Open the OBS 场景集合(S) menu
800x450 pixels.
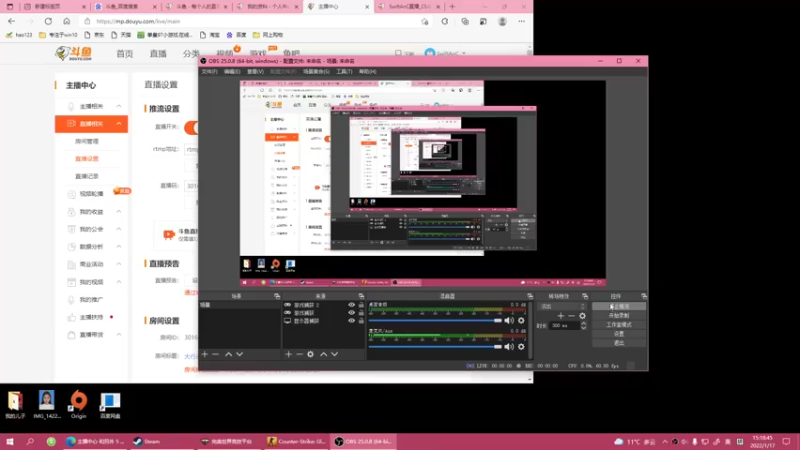click(316, 71)
